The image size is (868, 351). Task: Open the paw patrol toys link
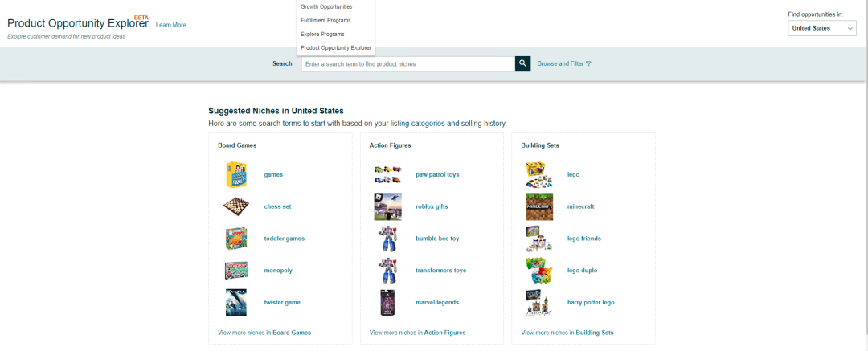coord(437,174)
